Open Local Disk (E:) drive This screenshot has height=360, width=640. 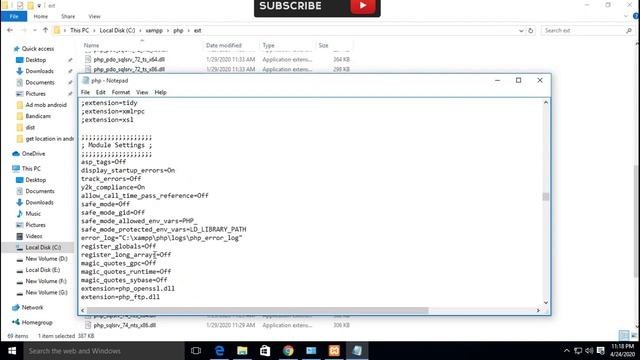[x=42, y=270]
